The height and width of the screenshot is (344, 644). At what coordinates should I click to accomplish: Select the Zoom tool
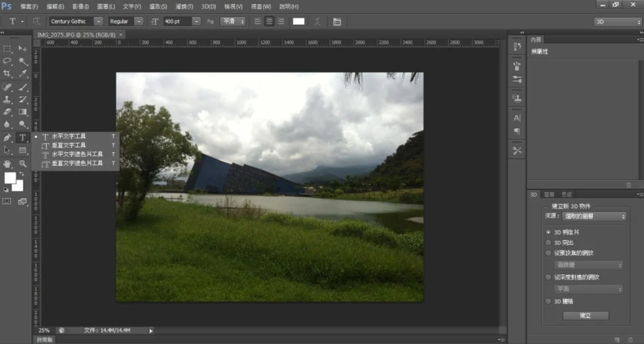23,163
